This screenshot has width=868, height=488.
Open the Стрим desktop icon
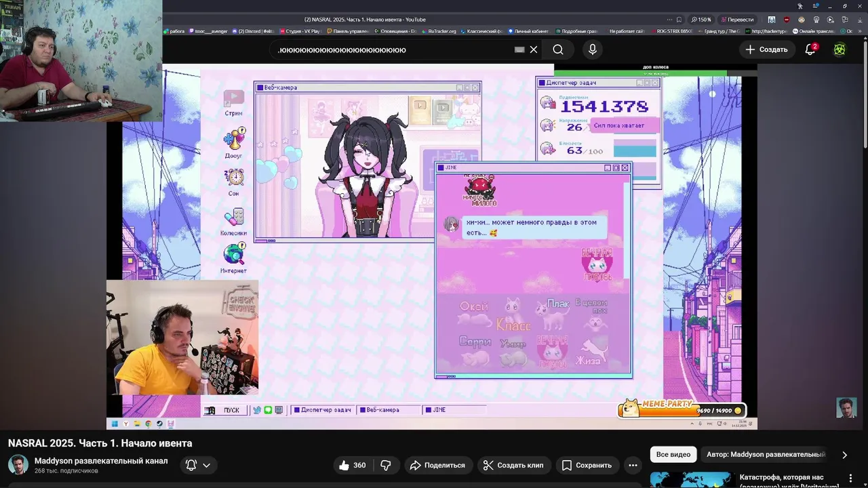tap(233, 103)
